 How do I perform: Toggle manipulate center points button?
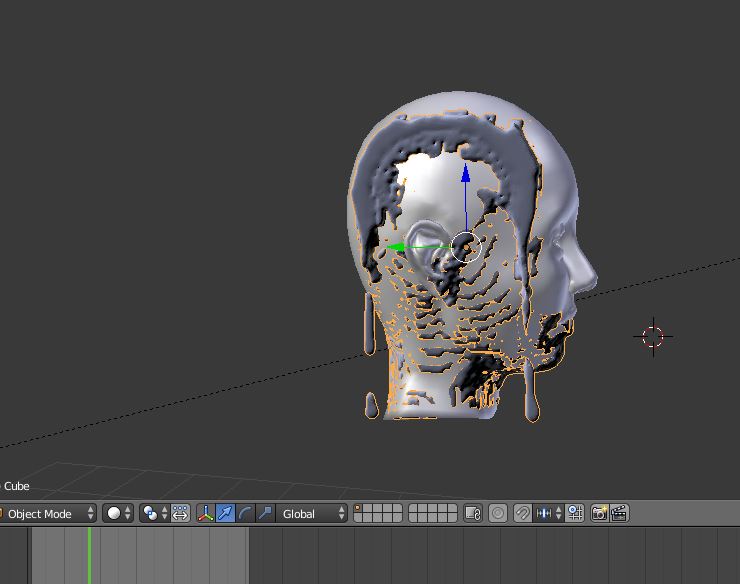pos(181,513)
